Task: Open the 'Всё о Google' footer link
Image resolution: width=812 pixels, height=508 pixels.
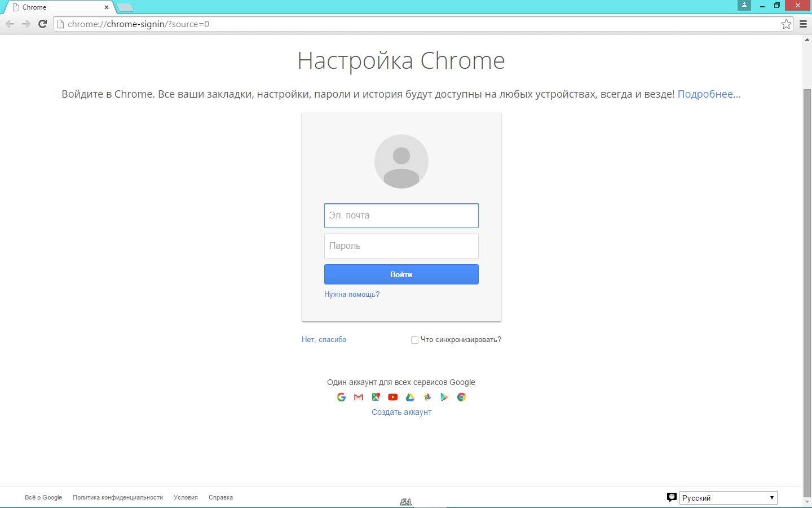Action: (x=43, y=497)
